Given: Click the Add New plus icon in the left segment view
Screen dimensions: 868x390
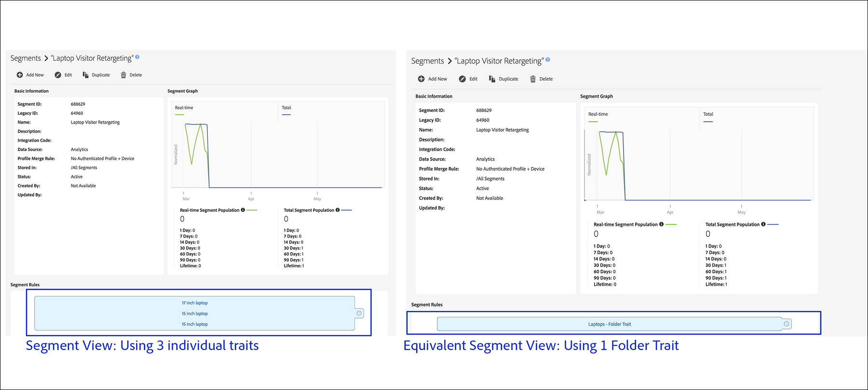Looking at the screenshot, I should pos(20,75).
